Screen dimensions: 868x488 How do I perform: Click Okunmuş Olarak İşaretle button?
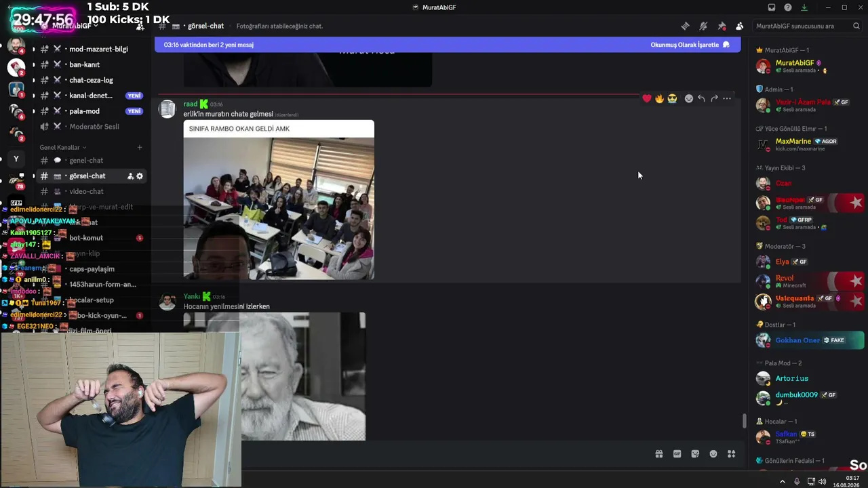(x=690, y=45)
